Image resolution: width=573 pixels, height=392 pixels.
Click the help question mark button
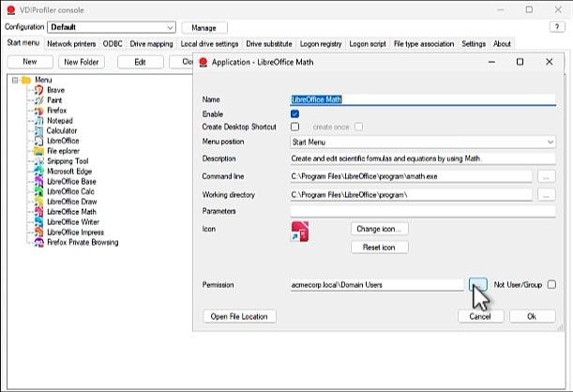click(x=557, y=26)
